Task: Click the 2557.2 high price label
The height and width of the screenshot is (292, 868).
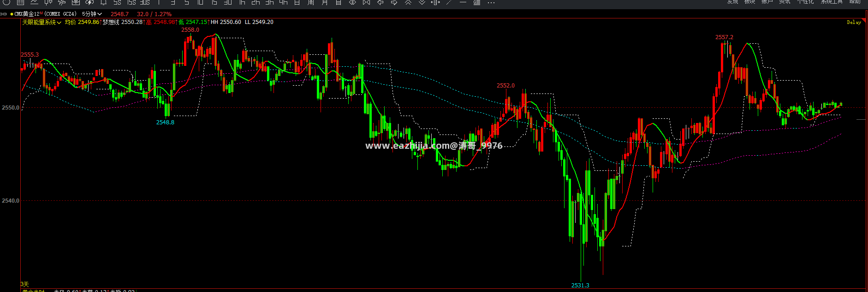Action: (724, 37)
